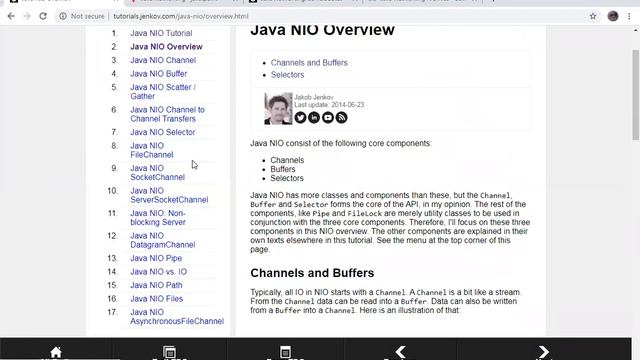
Task: Click the browser forward arrow
Action: (27, 16)
